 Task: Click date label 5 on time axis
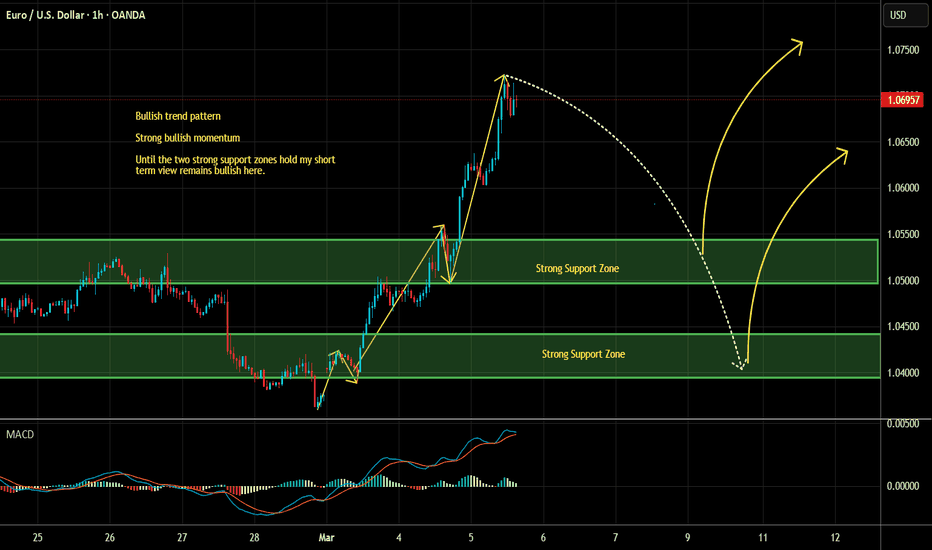[471, 538]
